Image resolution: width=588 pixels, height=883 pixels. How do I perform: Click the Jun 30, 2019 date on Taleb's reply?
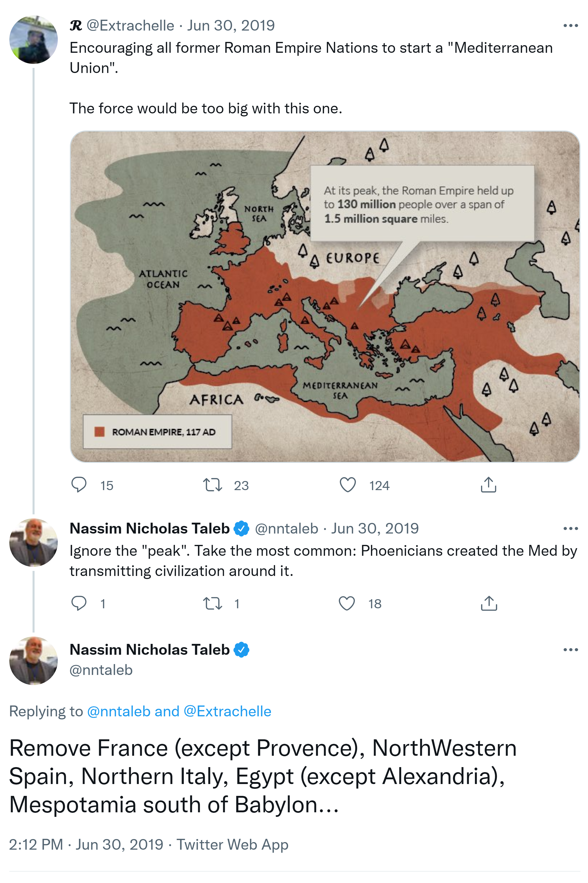pyautogui.click(x=375, y=528)
